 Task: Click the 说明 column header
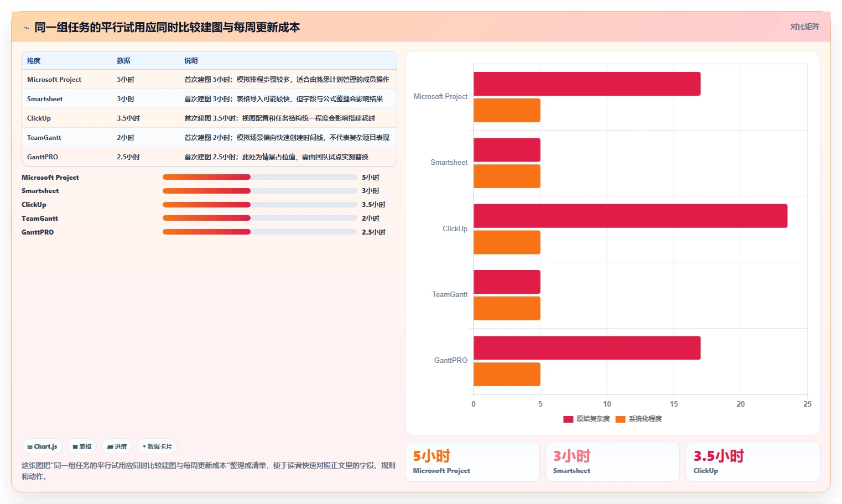tap(191, 61)
